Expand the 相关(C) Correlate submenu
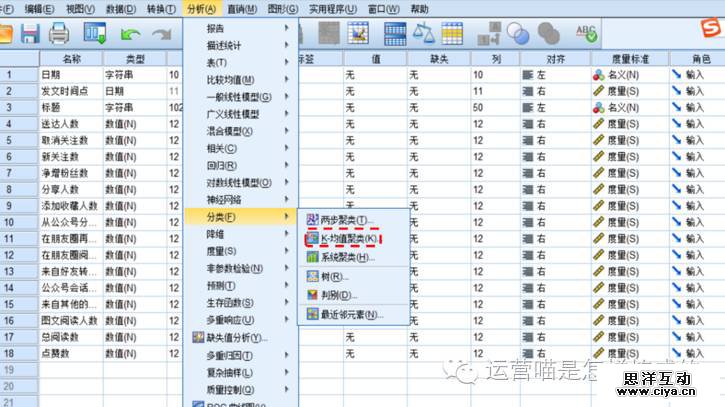This screenshot has height=407, width=725. (240, 148)
